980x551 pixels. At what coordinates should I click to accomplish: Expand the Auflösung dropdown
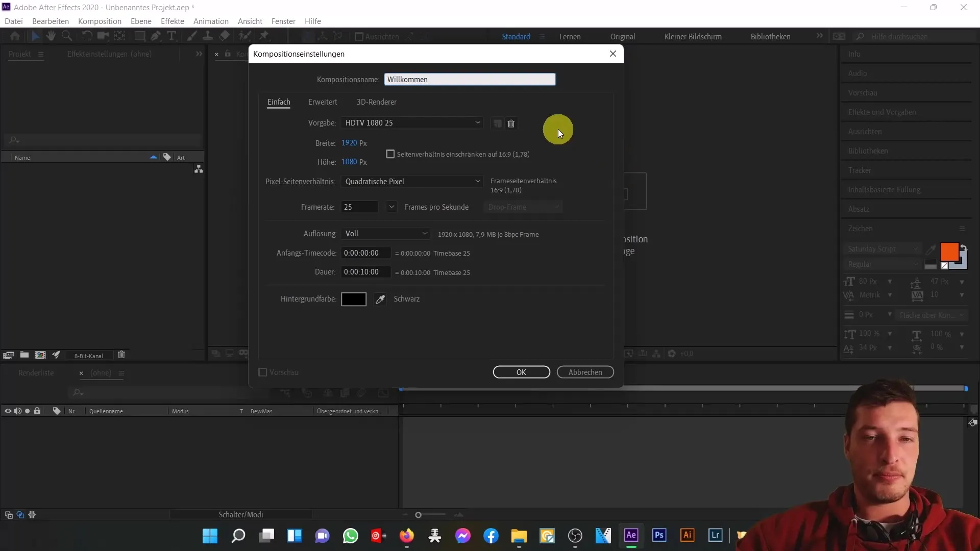click(x=386, y=233)
